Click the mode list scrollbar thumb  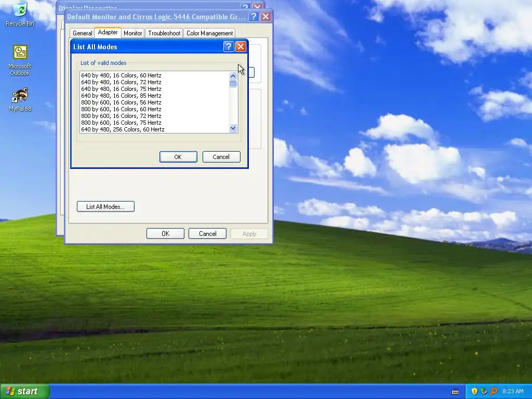click(233, 84)
